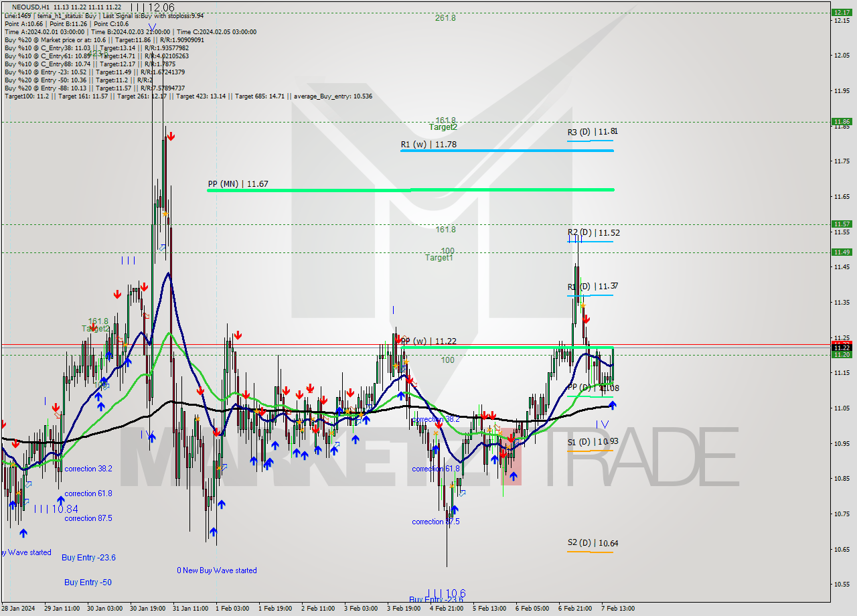Click the | | | 10.6 wave label

(446, 593)
